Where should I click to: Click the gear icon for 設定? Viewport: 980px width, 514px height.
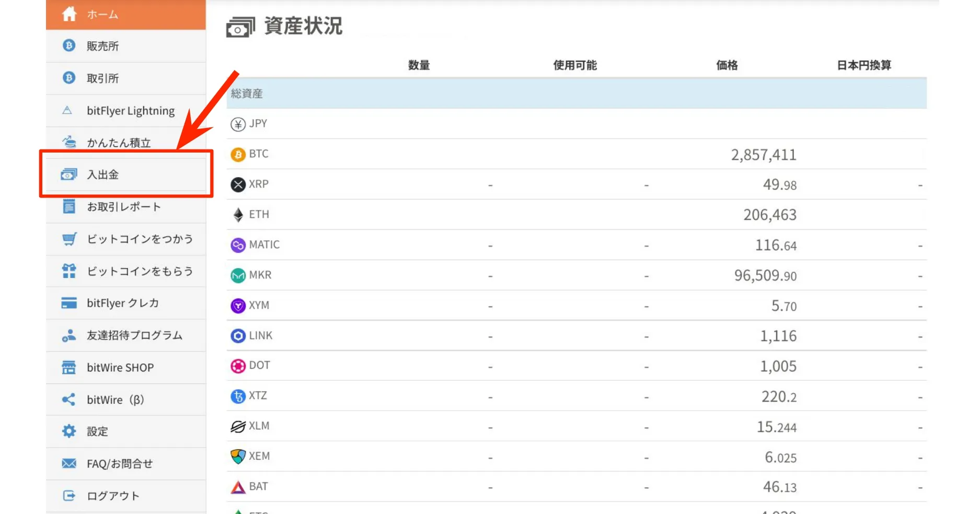point(69,431)
